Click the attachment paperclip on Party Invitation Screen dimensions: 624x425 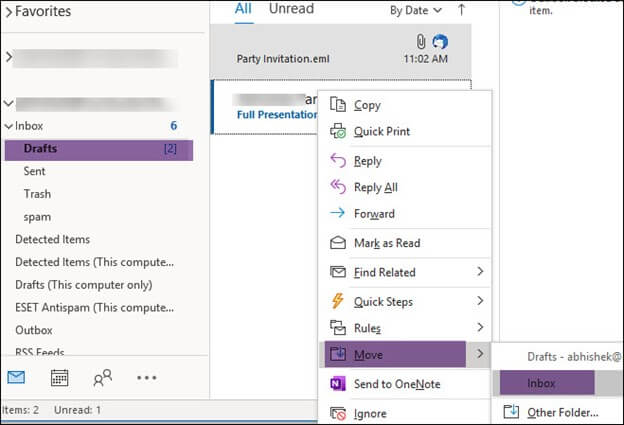point(421,41)
